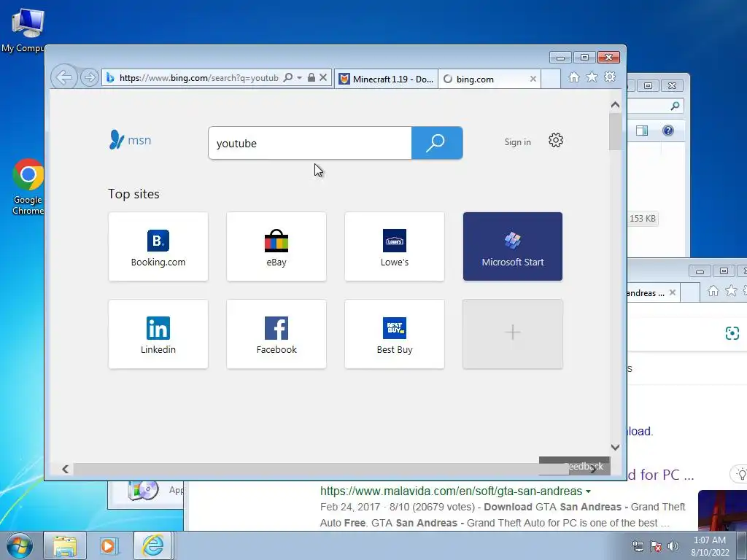
Task: Close the andreas tab in background browser
Action: click(672, 292)
